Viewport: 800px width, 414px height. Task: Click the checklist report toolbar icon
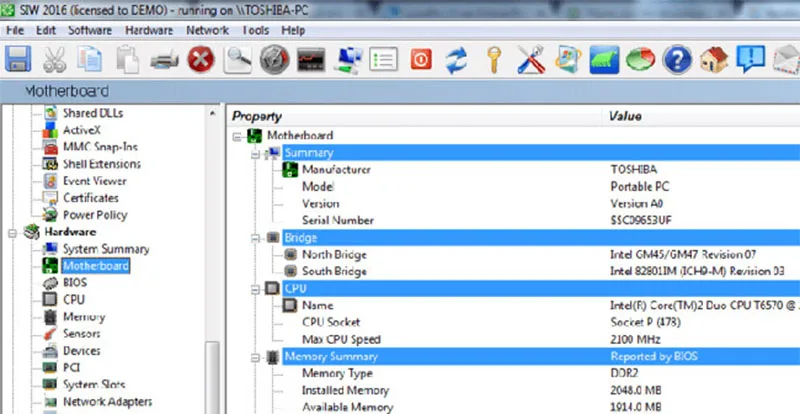[383, 59]
